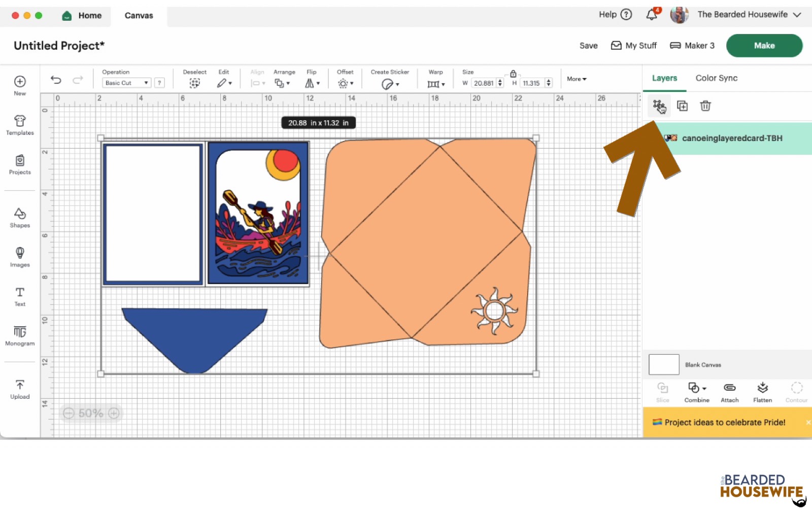Switch to the Color Sync tab
This screenshot has width=812, height=516.
tap(716, 78)
